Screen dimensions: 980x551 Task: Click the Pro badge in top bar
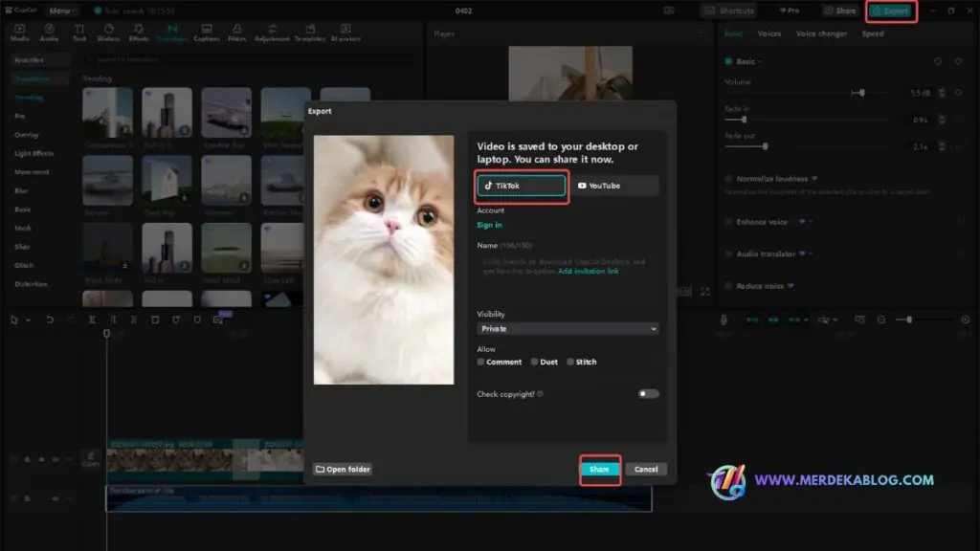coord(790,11)
